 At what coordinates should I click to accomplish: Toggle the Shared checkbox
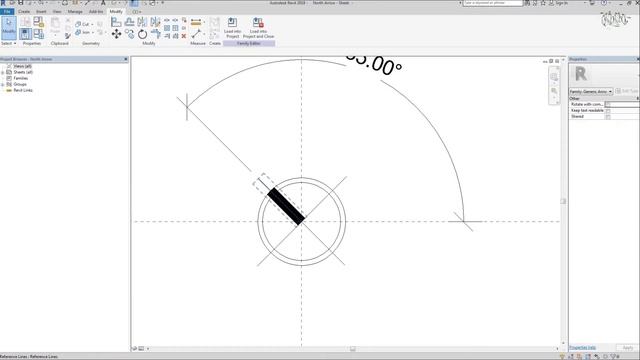[x=608, y=117]
